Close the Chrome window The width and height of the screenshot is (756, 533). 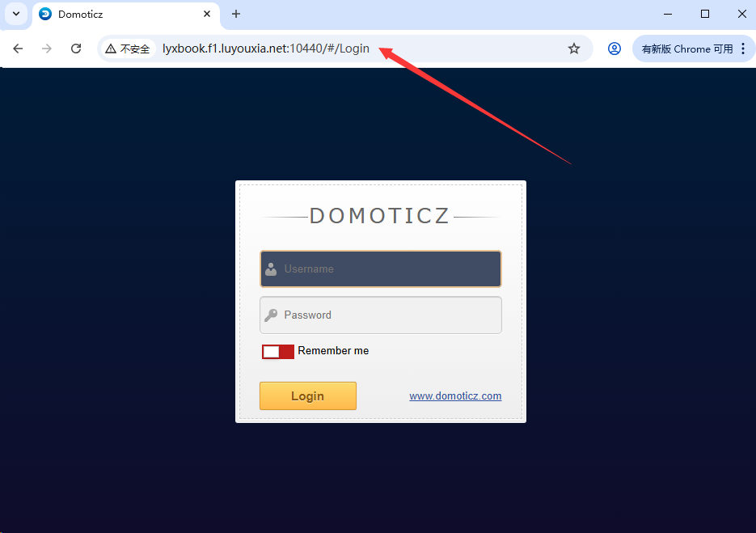(742, 14)
